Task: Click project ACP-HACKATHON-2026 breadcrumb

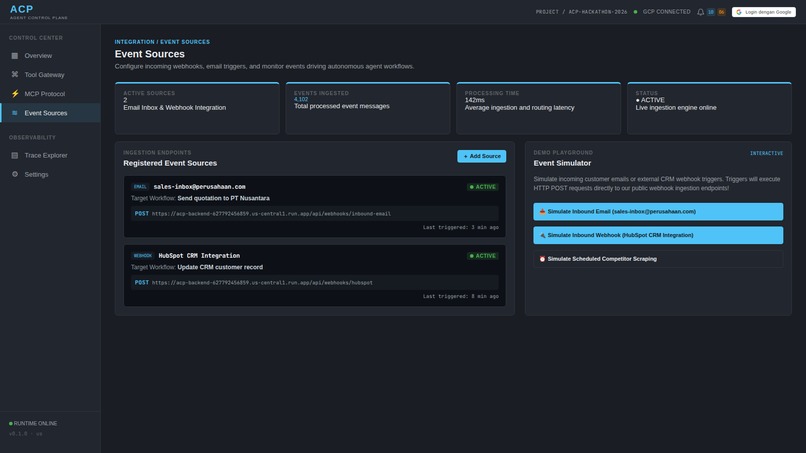Action: point(581,12)
